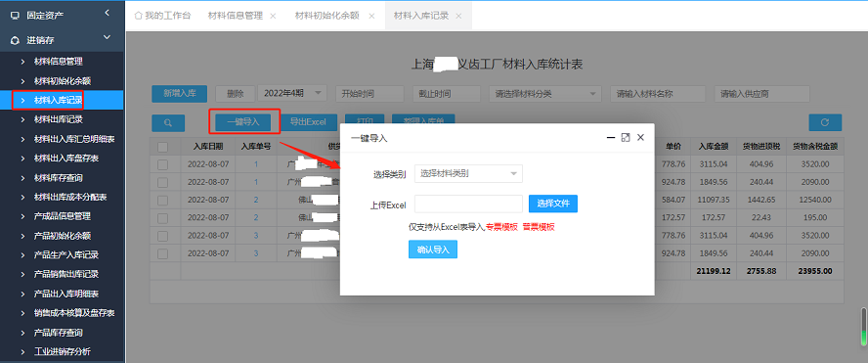The height and width of the screenshot is (363, 868).
Task: Open 材料出入库汇总明细表 in the sidebar
Action: pyautogui.click(x=74, y=139)
